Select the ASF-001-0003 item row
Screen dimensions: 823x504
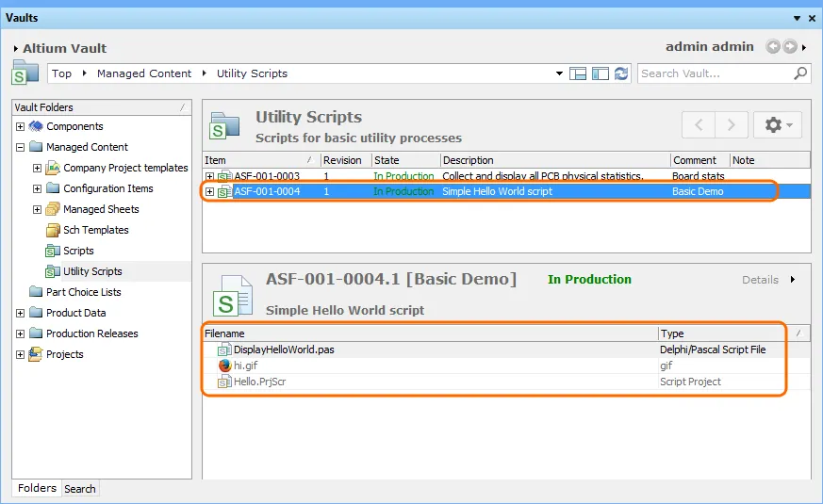(x=506, y=175)
